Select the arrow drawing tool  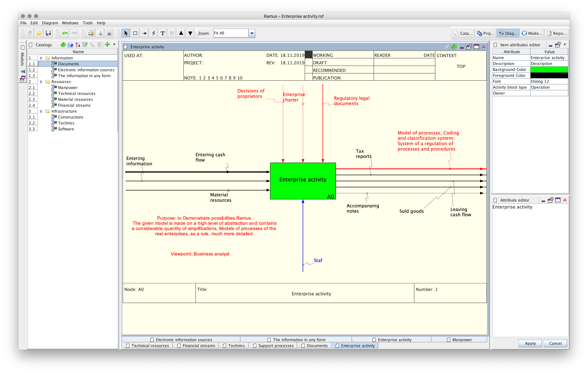tap(144, 33)
